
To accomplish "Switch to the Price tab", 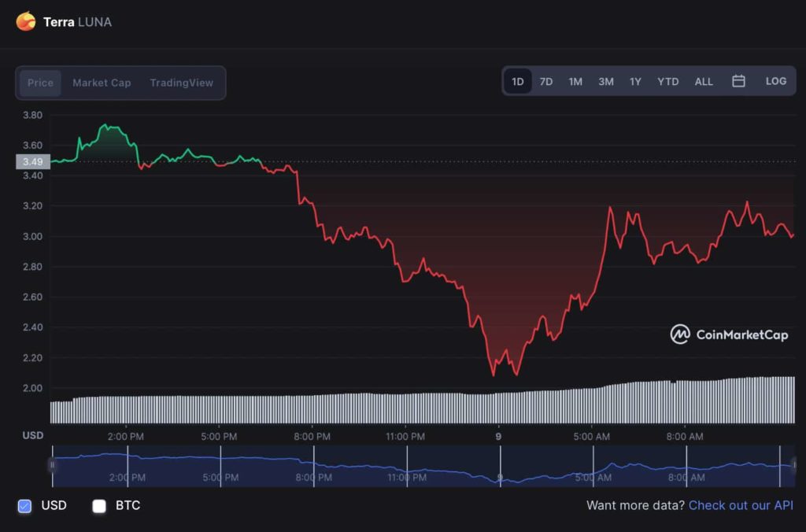I will coord(40,83).
